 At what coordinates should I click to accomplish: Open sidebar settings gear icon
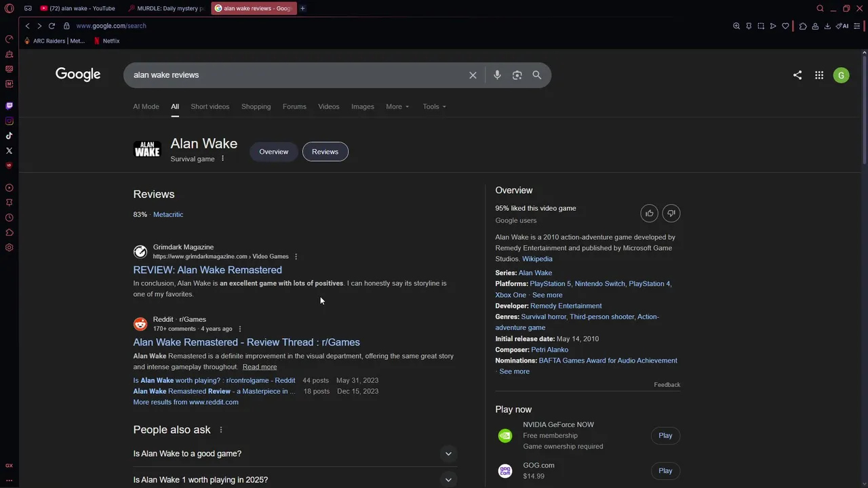pyautogui.click(x=9, y=247)
